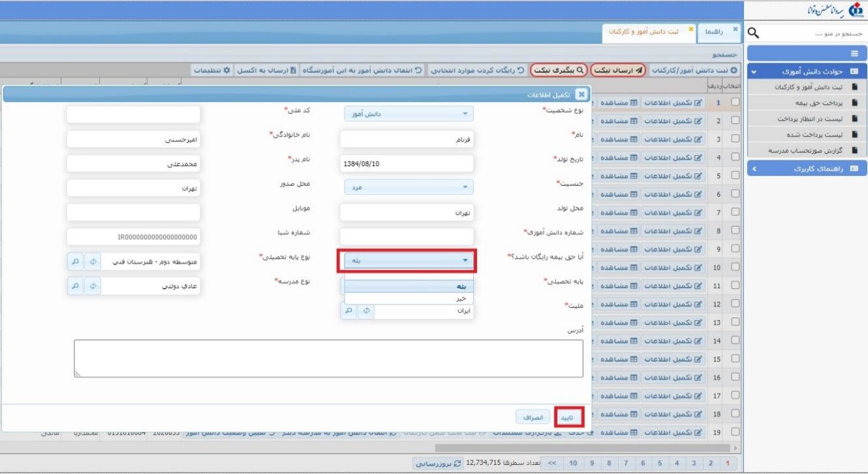This screenshot has width=868, height=474.
Task: Click the refresh icon for نوع مدرسه field
Action: click(92, 286)
